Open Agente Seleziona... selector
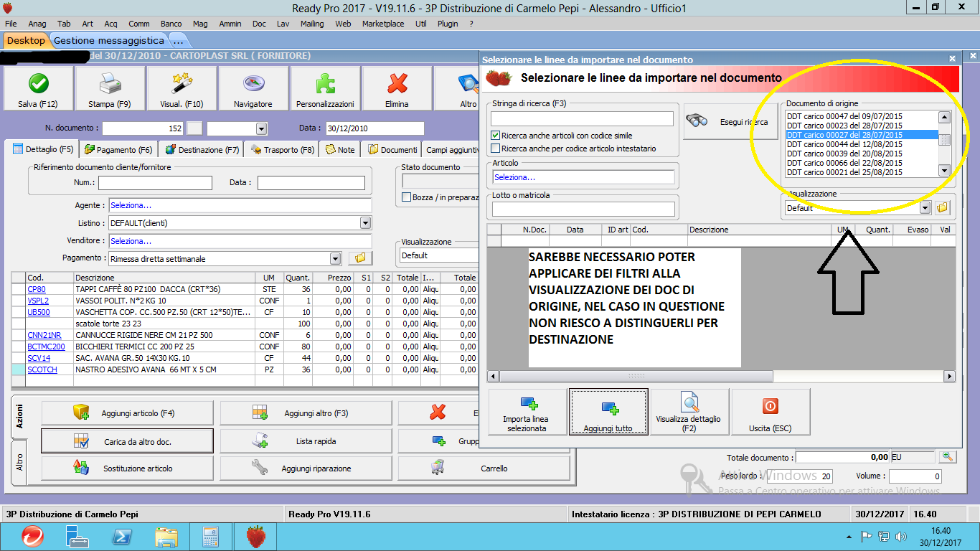The width and height of the screenshot is (980, 551). point(240,205)
